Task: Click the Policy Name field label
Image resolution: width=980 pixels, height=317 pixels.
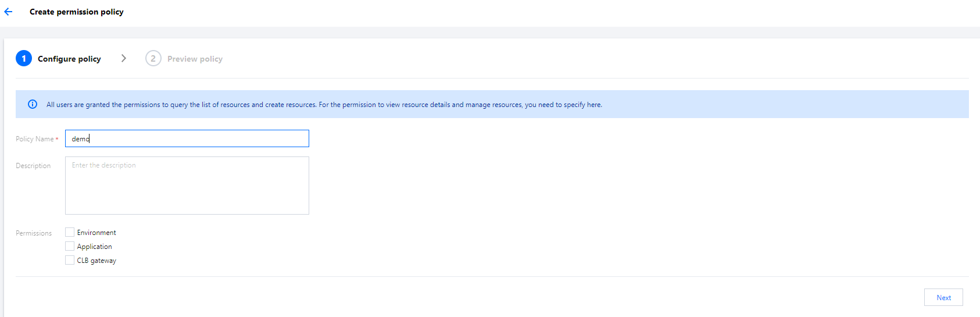Action: coord(35,139)
